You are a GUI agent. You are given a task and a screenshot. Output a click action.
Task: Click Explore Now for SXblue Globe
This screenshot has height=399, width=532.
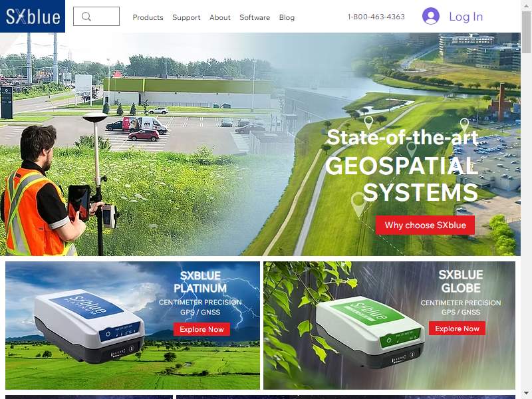pos(457,329)
